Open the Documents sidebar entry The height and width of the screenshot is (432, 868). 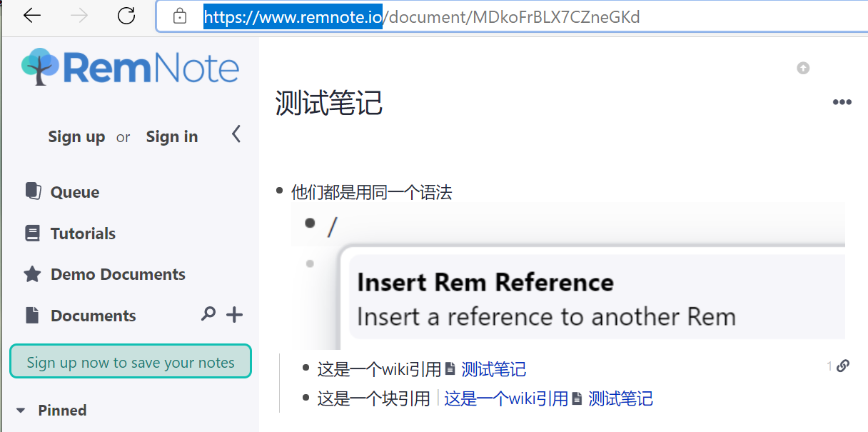point(93,315)
